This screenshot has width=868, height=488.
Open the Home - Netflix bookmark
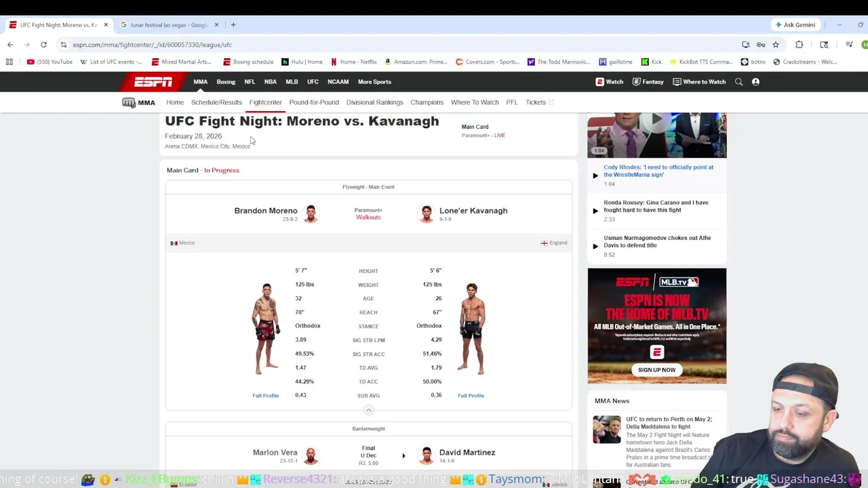(x=354, y=62)
